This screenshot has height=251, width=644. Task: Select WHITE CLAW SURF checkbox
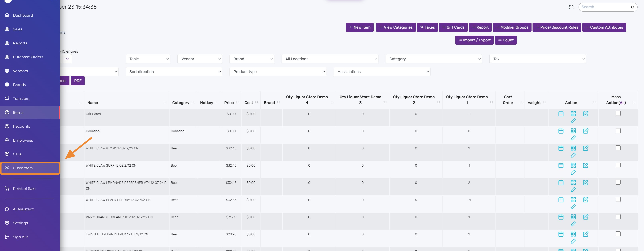point(618,165)
